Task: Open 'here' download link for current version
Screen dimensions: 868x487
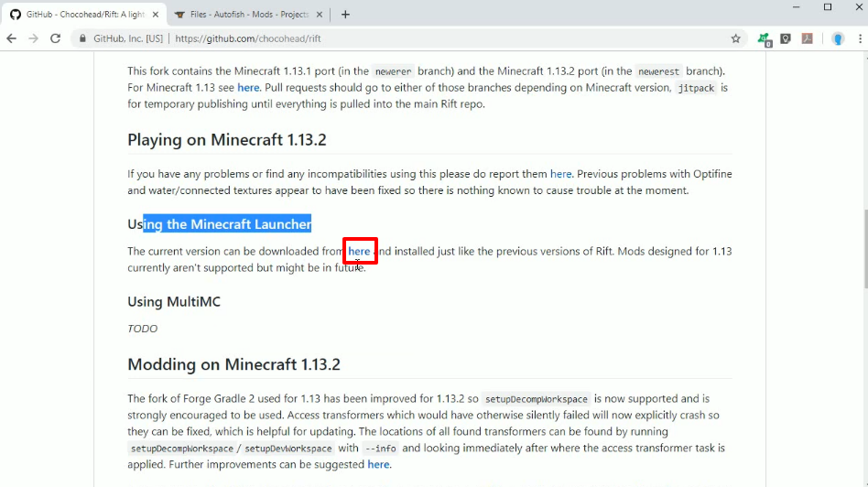Action: (359, 251)
